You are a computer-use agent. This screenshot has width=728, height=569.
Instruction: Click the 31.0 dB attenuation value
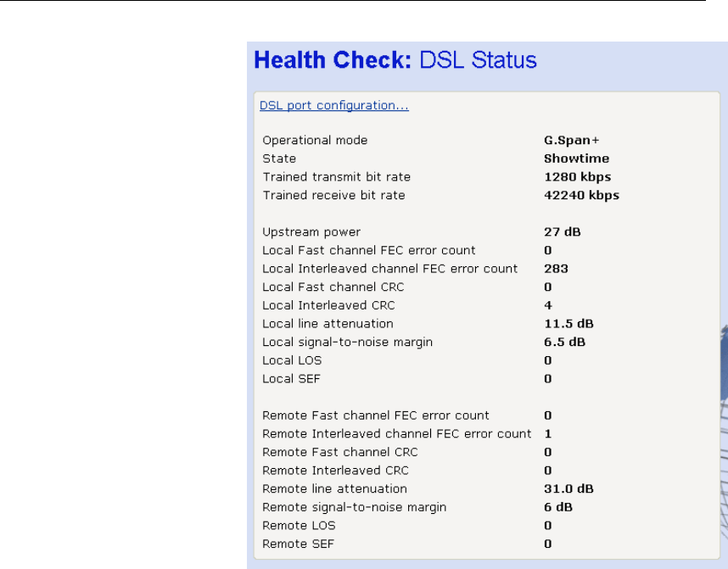pos(568,488)
